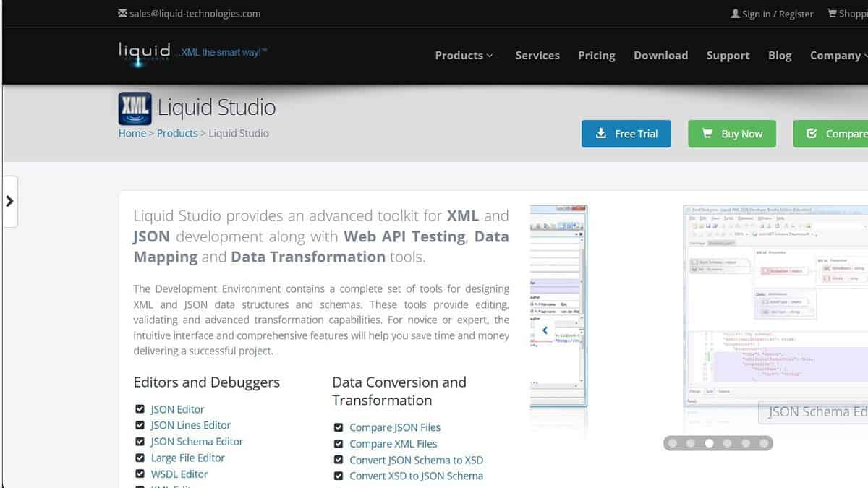
Task: Open Convert JSON Schema to XSD link
Action: point(417,460)
